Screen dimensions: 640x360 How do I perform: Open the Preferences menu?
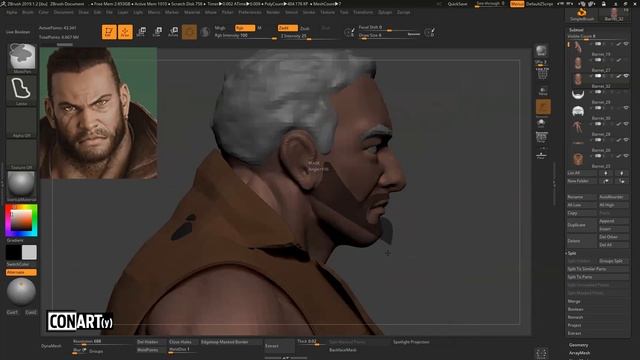(x=250, y=12)
